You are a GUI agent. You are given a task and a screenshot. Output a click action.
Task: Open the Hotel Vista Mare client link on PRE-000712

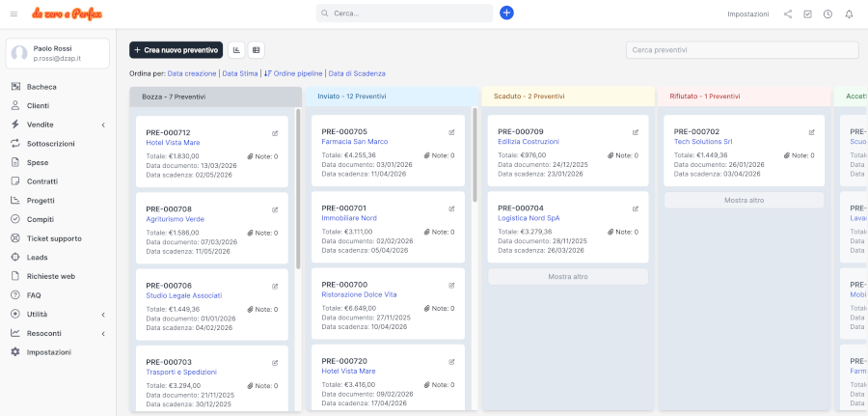pyautogui.click(x=173, y=143)
